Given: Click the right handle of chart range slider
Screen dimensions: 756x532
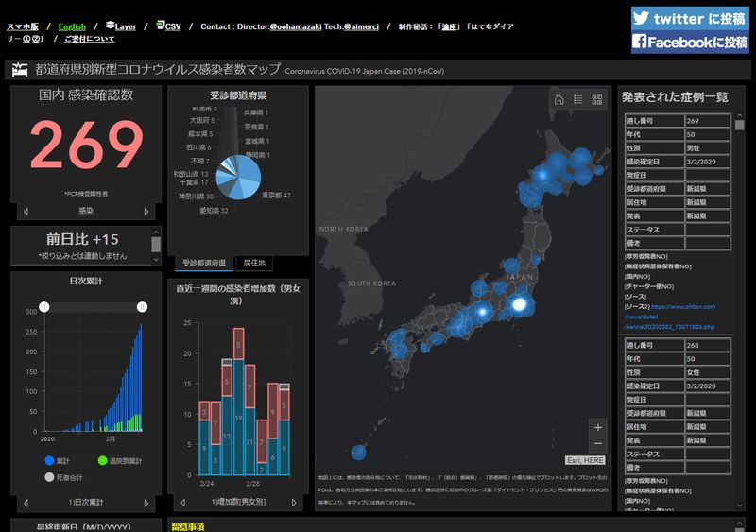Looking at the screenshot, I should (142, 307).
